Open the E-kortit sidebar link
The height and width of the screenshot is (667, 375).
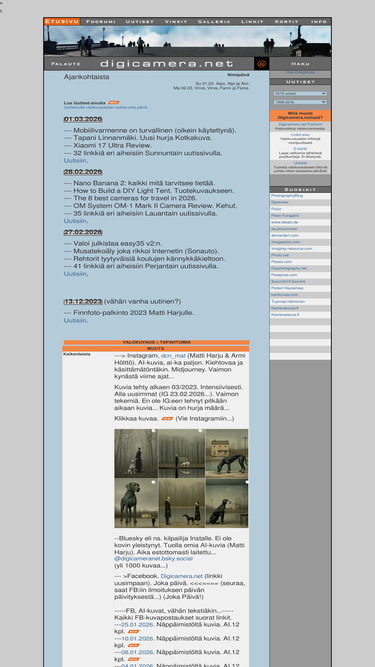[300, 149]
